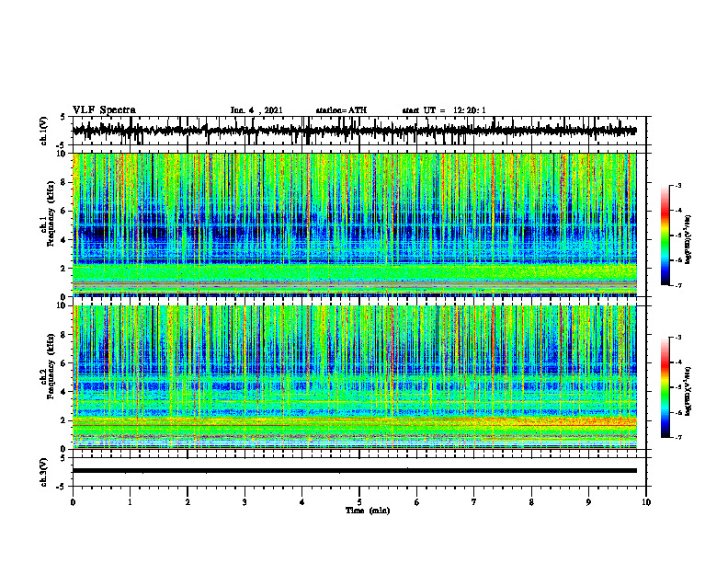
Task: Click the "-3" label on ch.1 color bar
Action: [678, 185]
